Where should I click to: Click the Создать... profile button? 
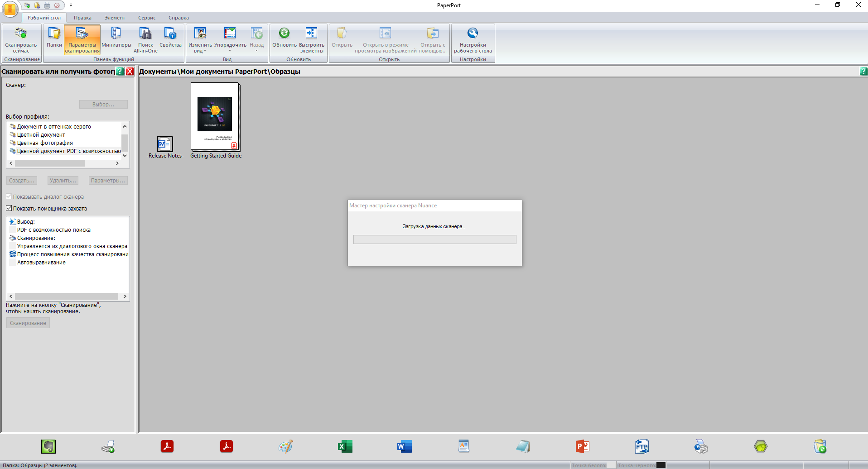pos(22,180)
